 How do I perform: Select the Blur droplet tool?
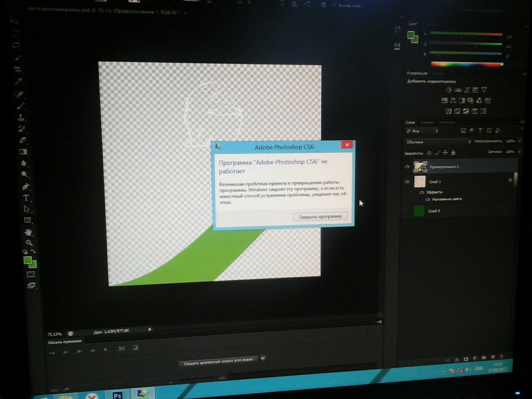(24, 163)
